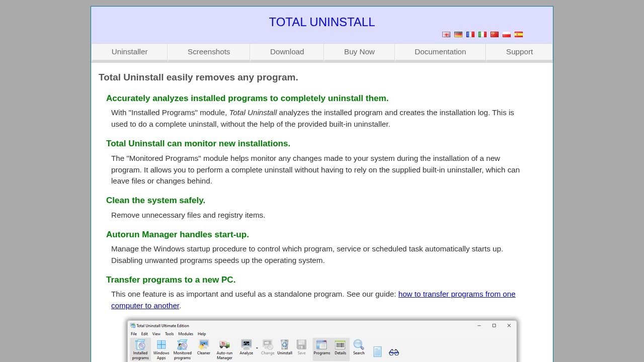Open the Documentation tab
This screenshot has width=644, height=362.
tap(440, 52)
